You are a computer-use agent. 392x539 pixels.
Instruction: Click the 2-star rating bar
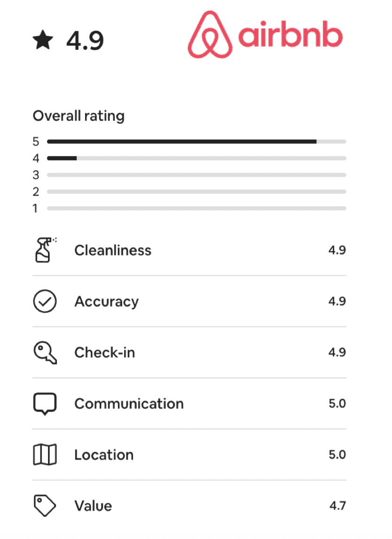[x=196, y=191]
